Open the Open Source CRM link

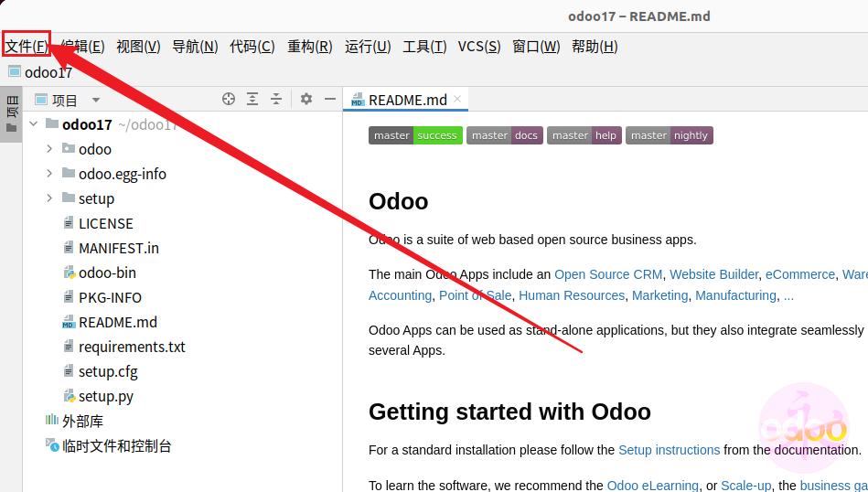[608, 274]
